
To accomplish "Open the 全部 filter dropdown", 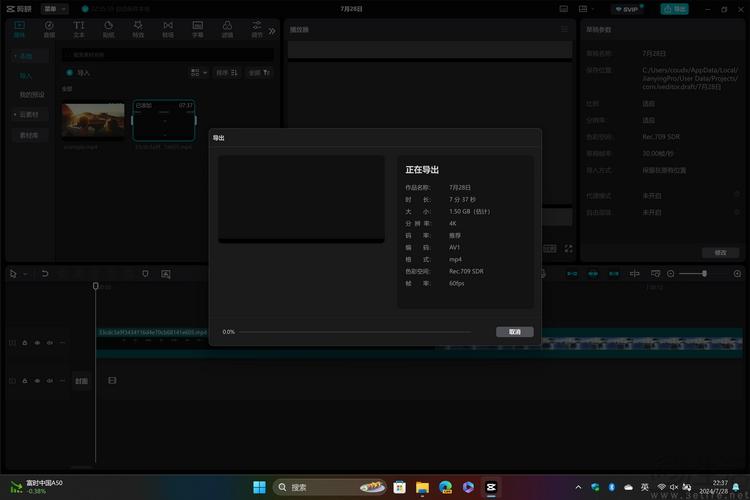I will (259, 73).
